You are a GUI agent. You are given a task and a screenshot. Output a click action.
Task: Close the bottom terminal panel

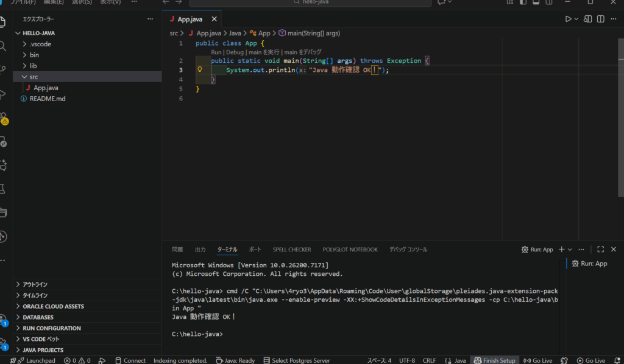point(614,250)
